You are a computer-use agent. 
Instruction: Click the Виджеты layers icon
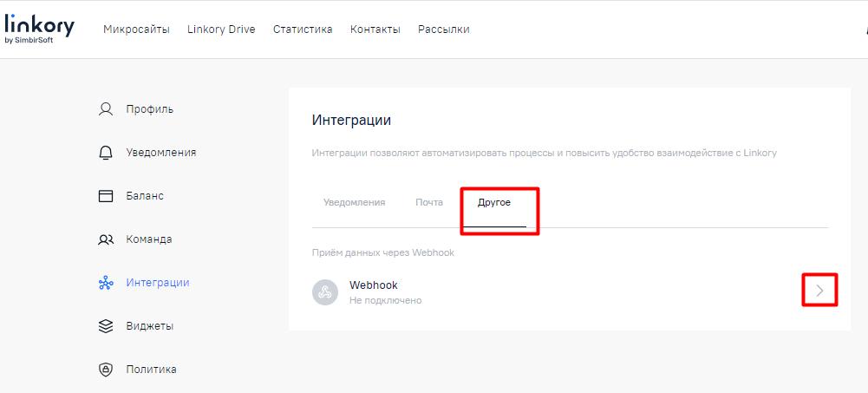[x=105, y=326]
